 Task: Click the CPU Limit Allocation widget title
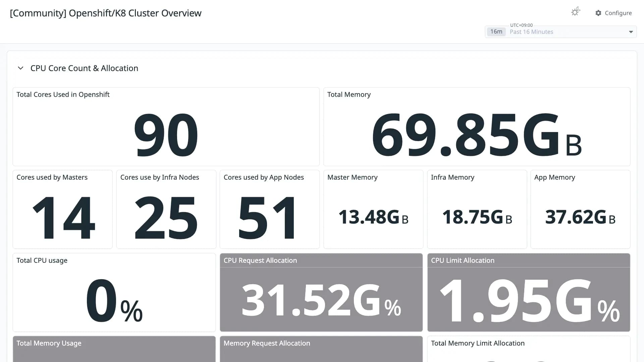[x=463, y=260]
